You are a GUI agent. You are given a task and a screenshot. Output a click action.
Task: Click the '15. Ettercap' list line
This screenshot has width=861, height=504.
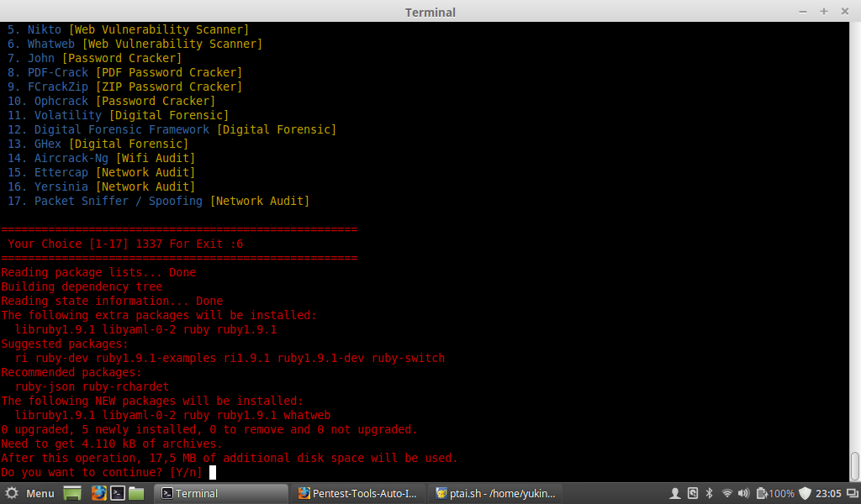point(101,172)
